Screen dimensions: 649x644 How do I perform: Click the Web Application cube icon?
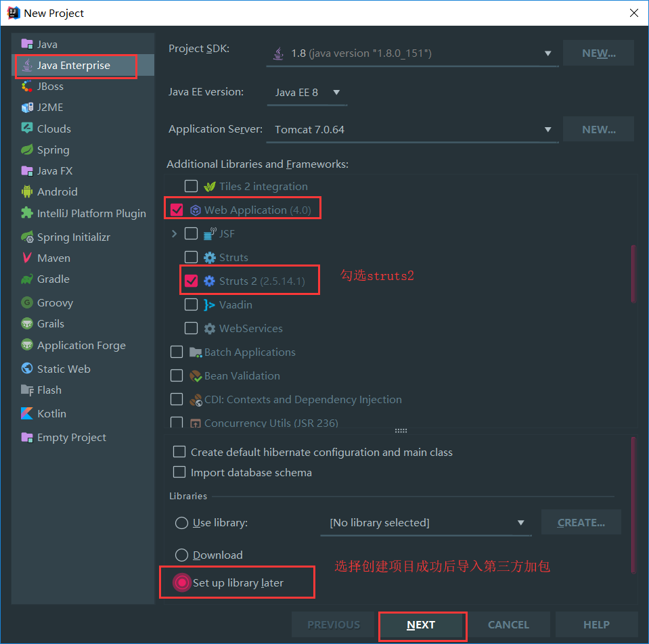(x=196, y=210)
